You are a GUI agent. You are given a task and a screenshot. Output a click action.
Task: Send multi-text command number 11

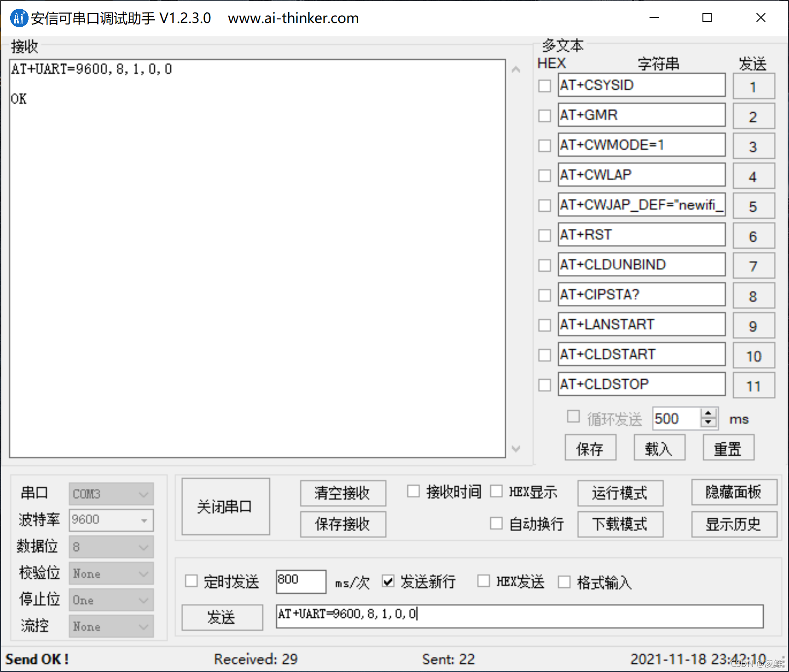(x=754, y=385)
